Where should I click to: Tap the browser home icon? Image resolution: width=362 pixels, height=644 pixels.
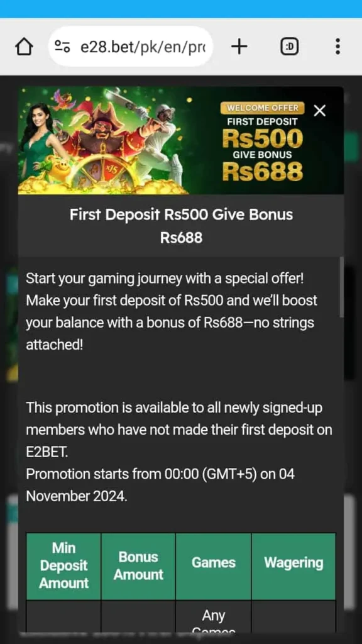click(24, 47)
